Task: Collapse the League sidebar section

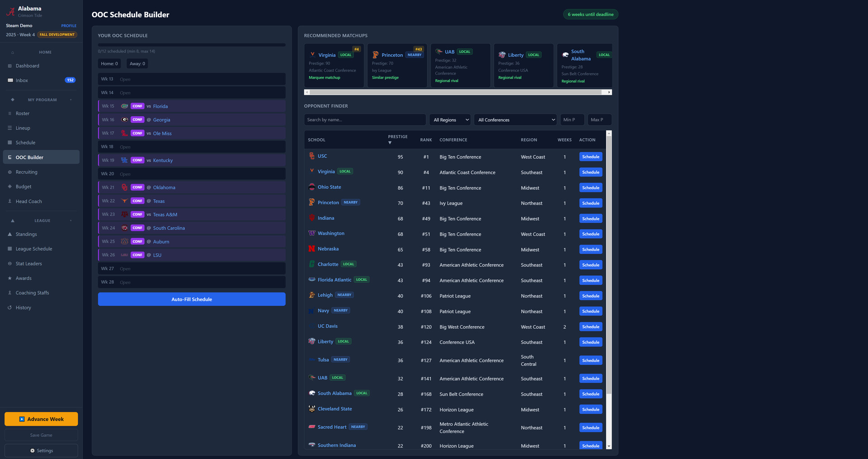Action: coord(71,221)
